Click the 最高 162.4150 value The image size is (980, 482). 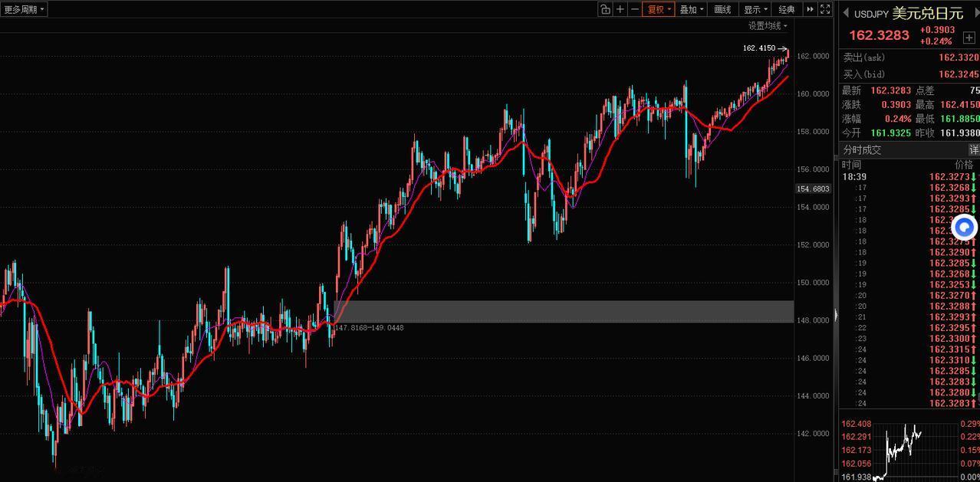click(x=960, y=105)
